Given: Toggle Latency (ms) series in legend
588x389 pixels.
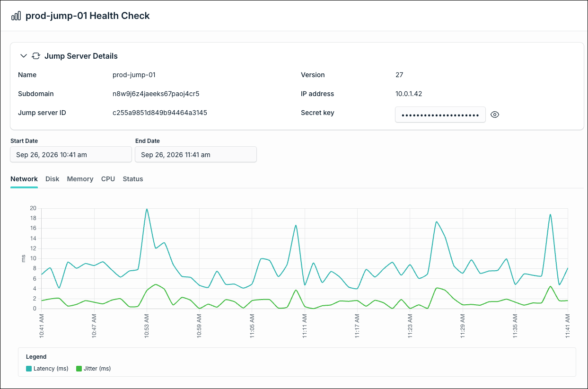Looking at the screenshot, I should 47,368.
